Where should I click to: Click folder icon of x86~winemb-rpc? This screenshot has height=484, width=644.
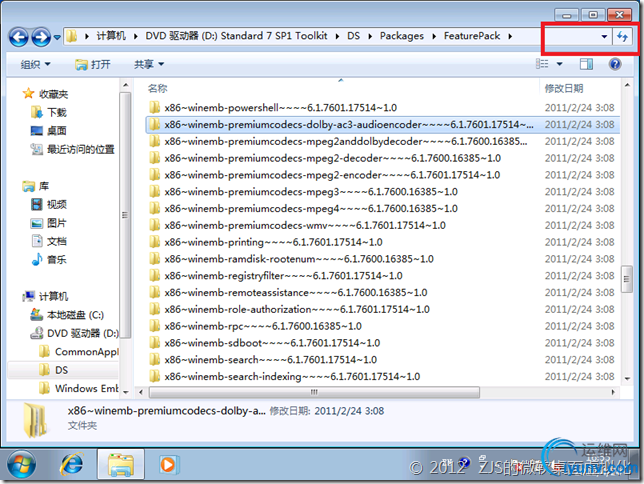(154, 326)
